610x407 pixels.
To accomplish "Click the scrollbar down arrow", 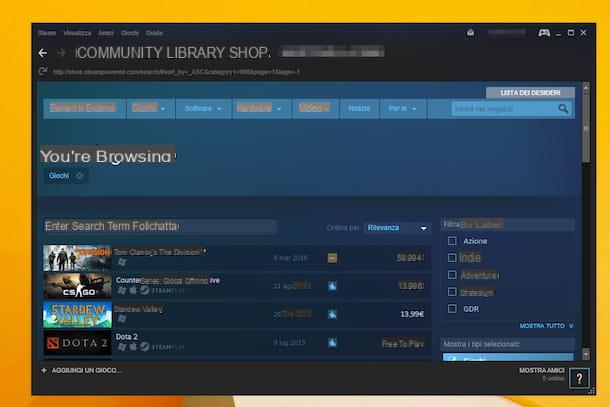I will point(586,354).
